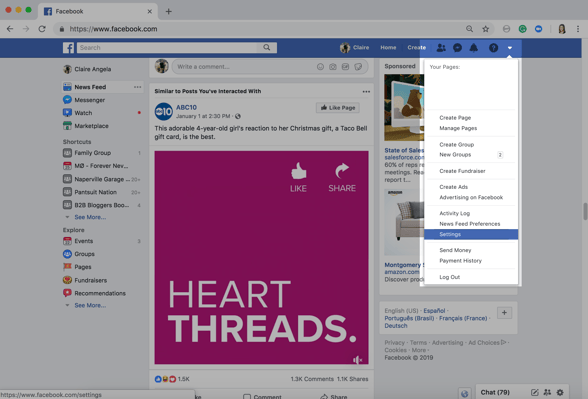This screenshot has height=399, width=588.
Task: Create a new group chat icon
Action: [547, 392]
